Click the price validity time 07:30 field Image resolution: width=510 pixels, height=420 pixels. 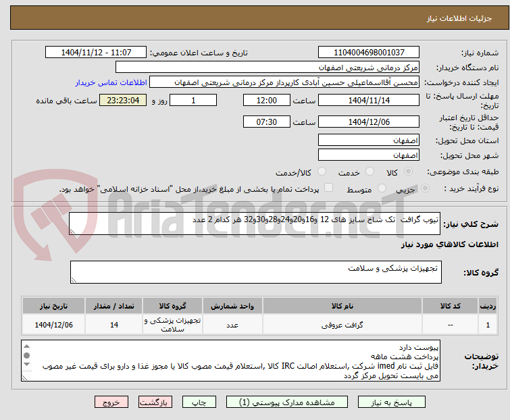tap(267, 122)
